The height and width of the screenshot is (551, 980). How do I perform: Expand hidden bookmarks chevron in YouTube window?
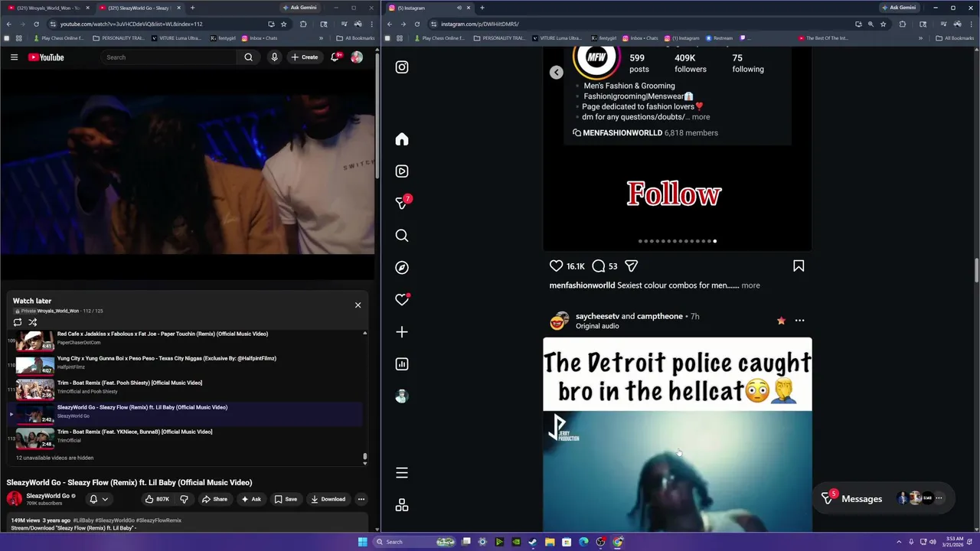pos(321,38)
